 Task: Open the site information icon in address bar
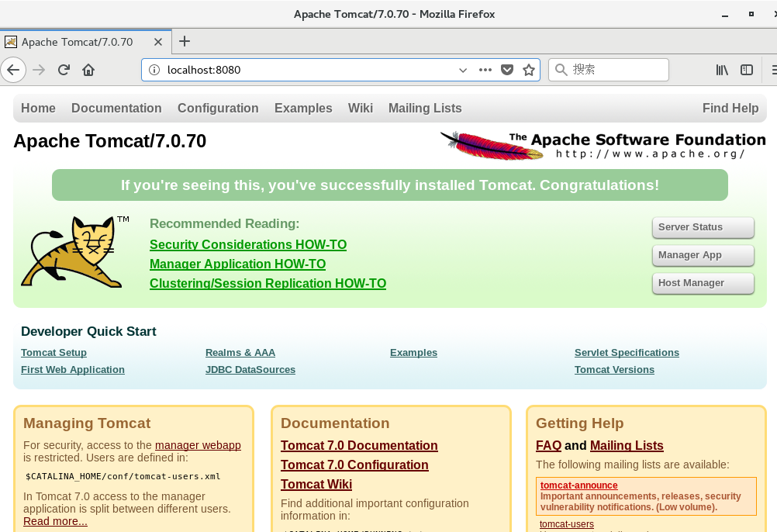pos(154,70)
